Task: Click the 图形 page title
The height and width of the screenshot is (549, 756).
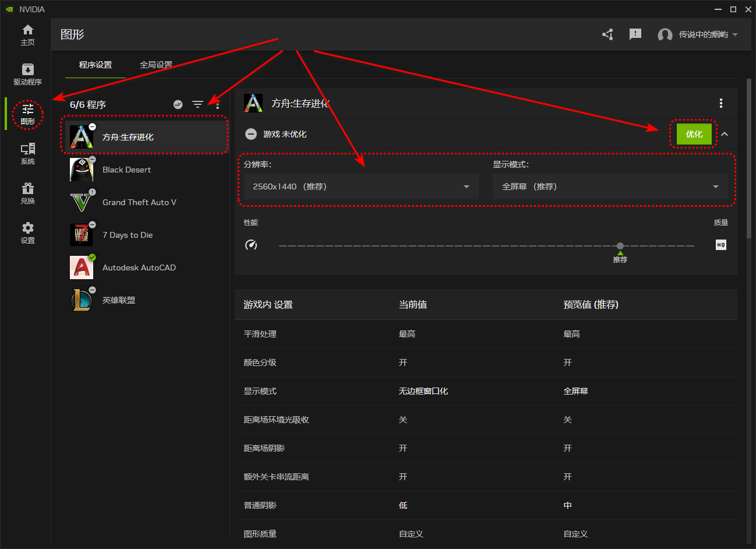Action: coord(72,34)
